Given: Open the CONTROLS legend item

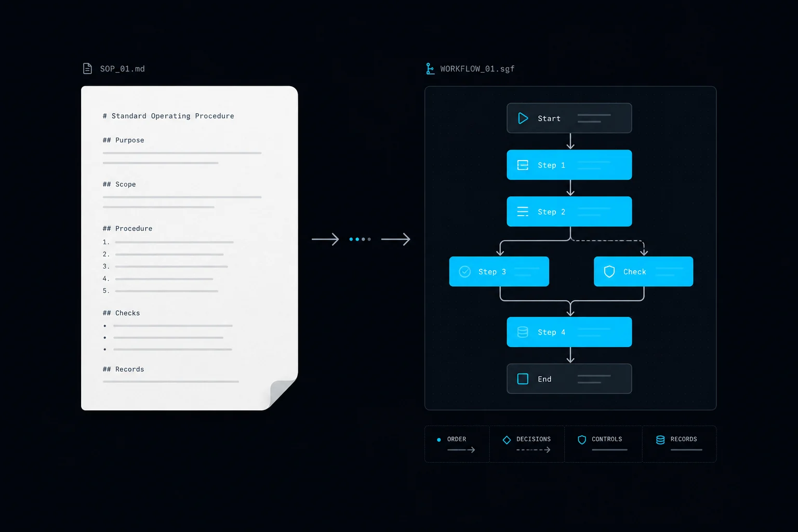Looking at the screenshot, I should (x=603, y=444).
